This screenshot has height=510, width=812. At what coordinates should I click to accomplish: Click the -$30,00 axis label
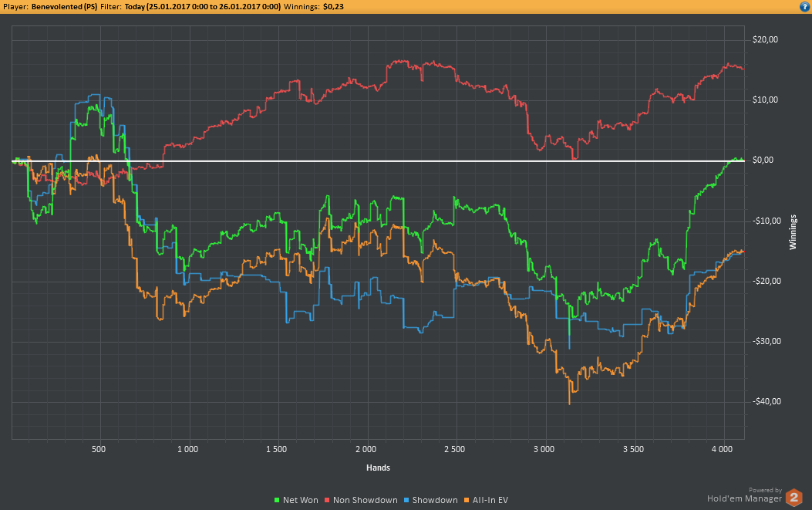[x=767, y=341]
